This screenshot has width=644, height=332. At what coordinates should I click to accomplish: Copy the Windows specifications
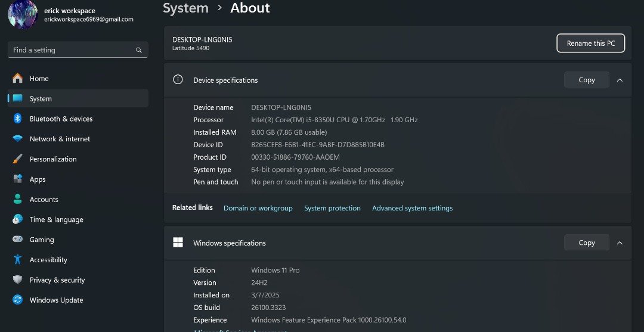point(587,243)
